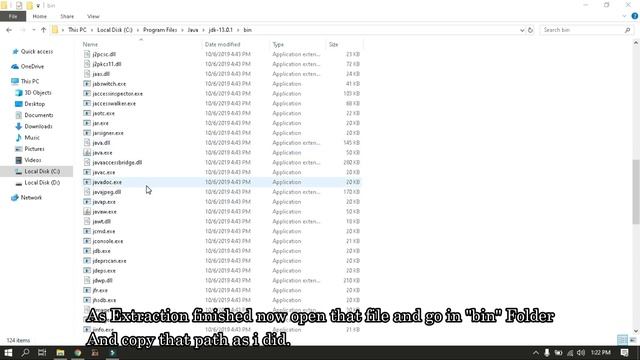Click the Downloads arrow icon in sidebar
The image size is (640, 360).
[x=18, y=126]
